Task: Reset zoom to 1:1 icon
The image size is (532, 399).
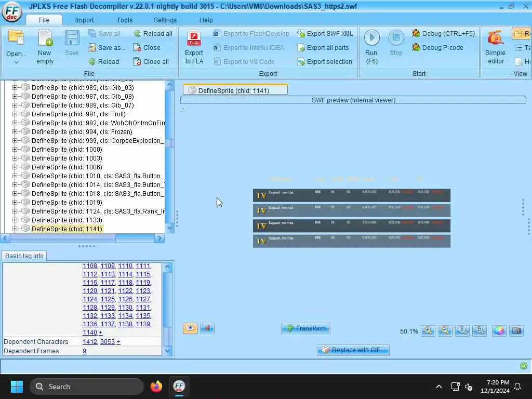Action: [462, 331]
